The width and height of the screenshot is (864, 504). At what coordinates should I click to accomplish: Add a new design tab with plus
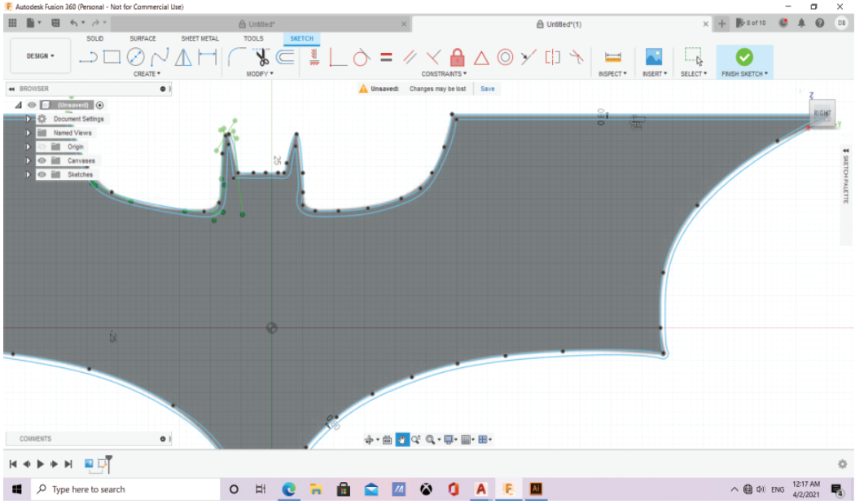tap(721, 23)
